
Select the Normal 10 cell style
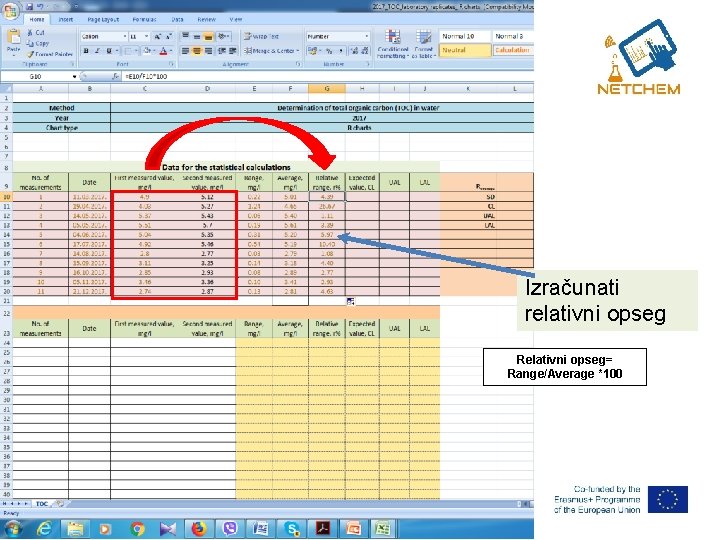tap(465, 36)
